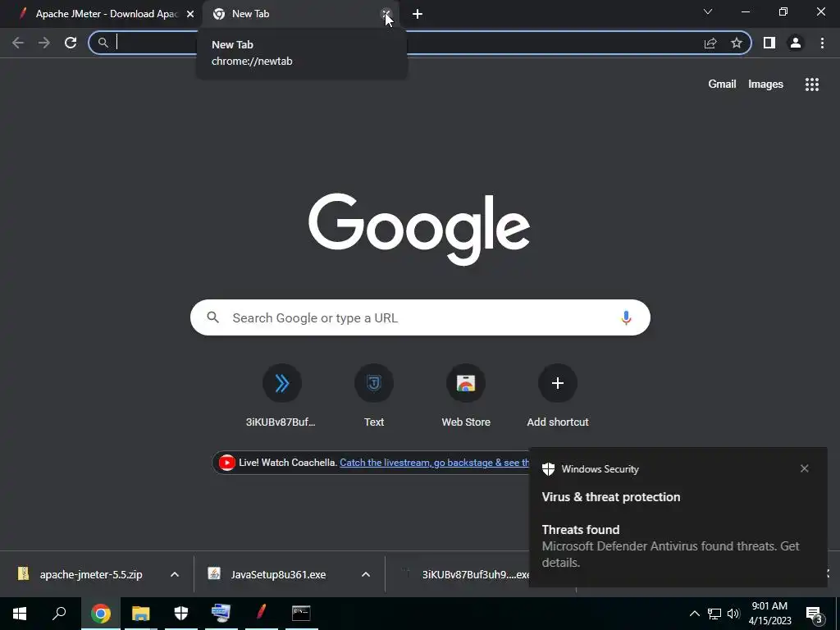Image resolution: width=840 pixels, height=630 pixels.
Task: Reload the current page
Action: click(x=71, y=43)
